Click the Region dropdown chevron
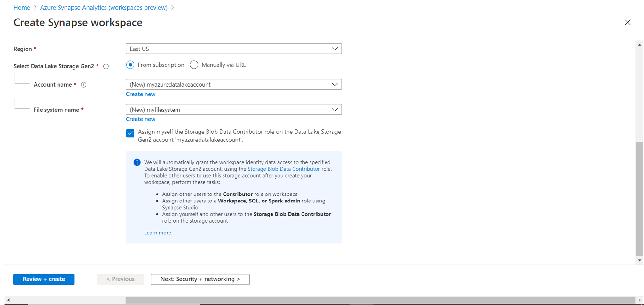The width and height of the screenshot is (644, 305). pyautogui.click(x=334, y=49)
